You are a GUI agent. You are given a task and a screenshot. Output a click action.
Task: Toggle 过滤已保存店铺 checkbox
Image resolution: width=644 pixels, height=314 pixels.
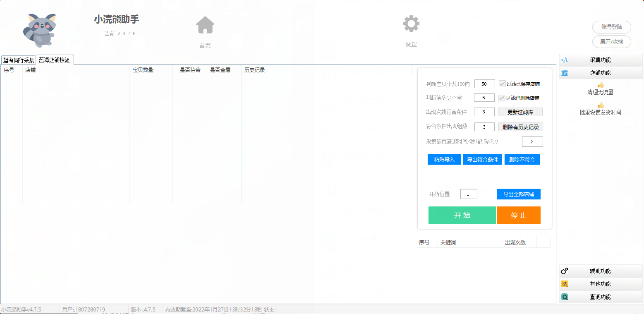point(502,84)
